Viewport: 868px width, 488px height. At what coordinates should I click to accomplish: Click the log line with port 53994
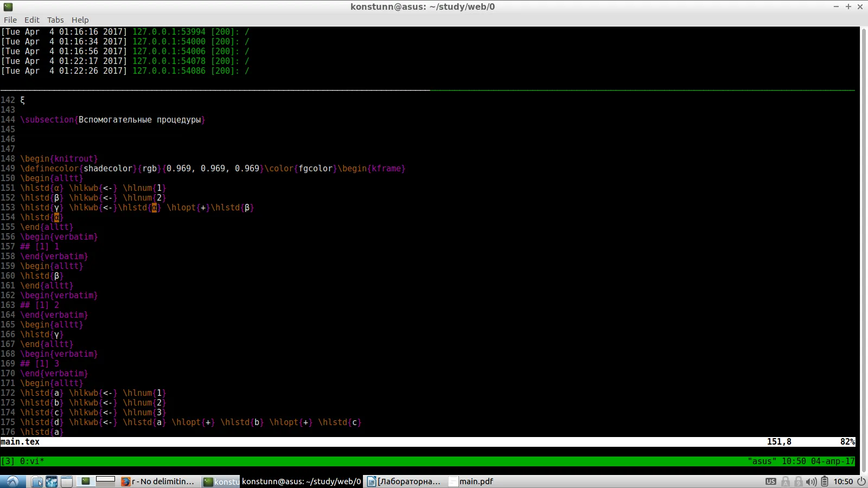point(125,32)
